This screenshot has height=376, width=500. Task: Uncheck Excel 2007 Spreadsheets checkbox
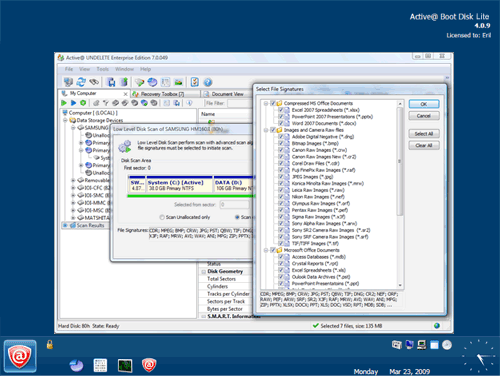click(x=281, y=110)
